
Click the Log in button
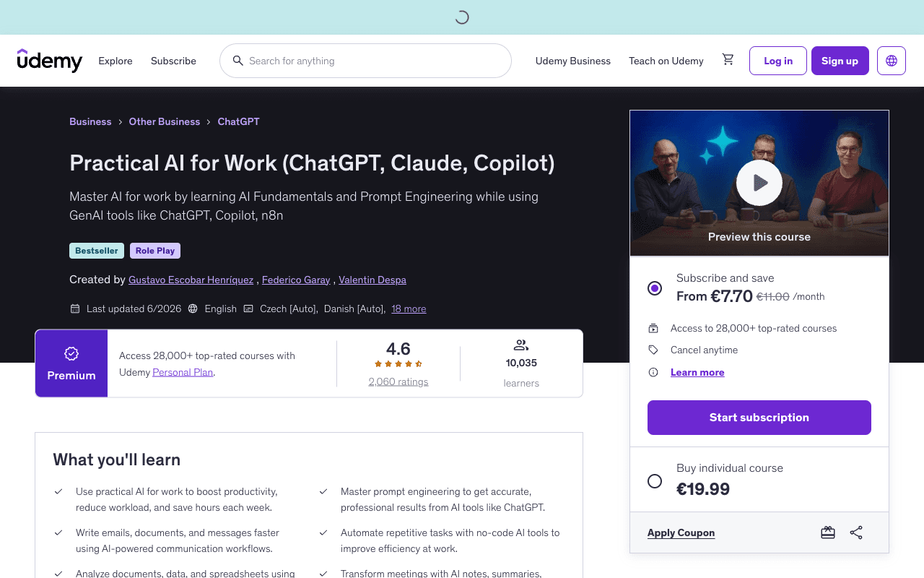click(x=778, y=61)
